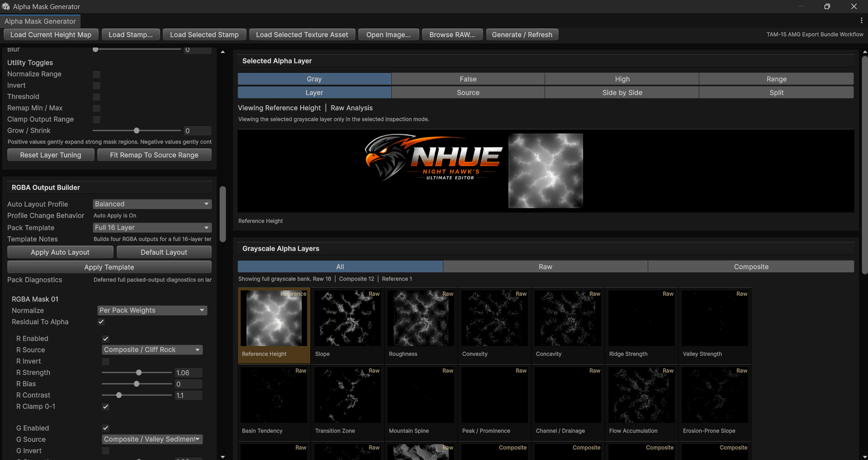Click the R Strength value field
The image size is (868, 460).
[x=188, y=373]
